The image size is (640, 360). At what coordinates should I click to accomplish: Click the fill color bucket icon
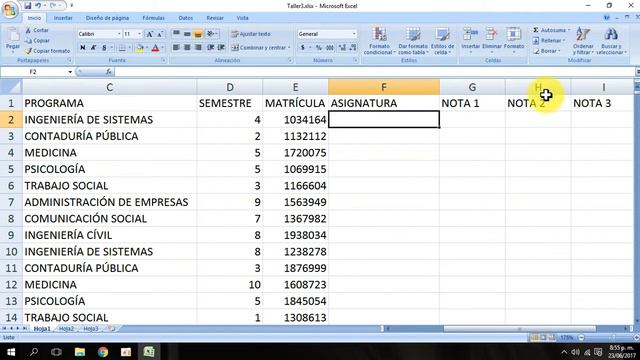click(140, 48)
